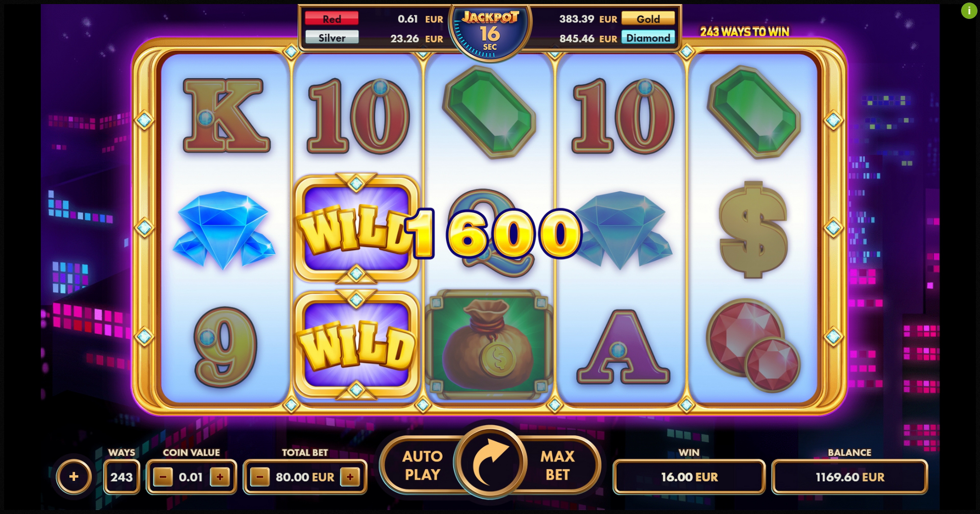Raise the total bet amount
Viewport: 980px width, 514px height.
click(350, 477)
